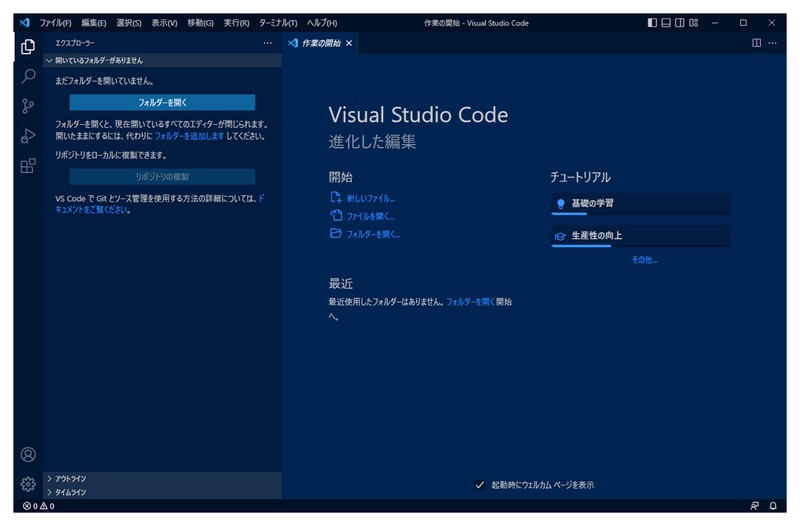Toggle secondary side bar layout icon

680,23
